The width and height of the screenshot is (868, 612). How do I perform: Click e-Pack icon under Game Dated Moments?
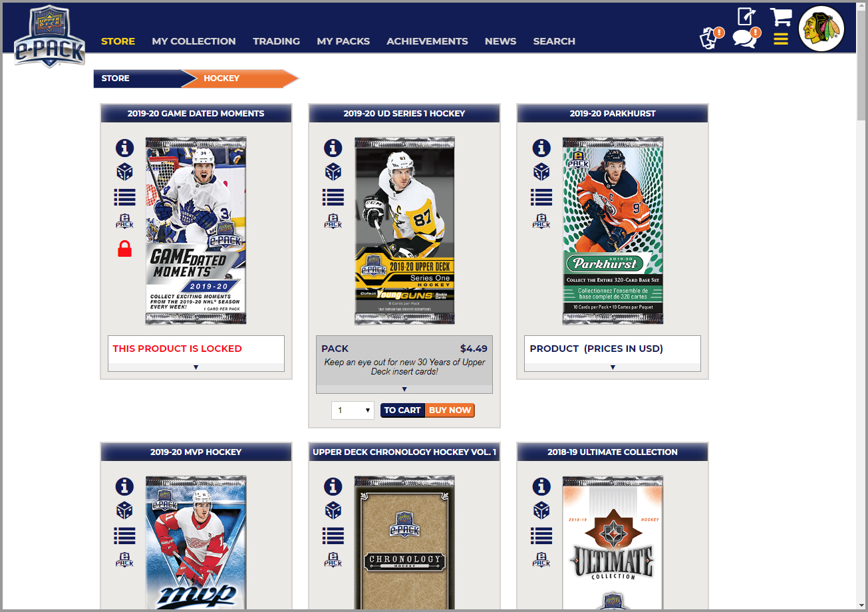click(124, 222)
